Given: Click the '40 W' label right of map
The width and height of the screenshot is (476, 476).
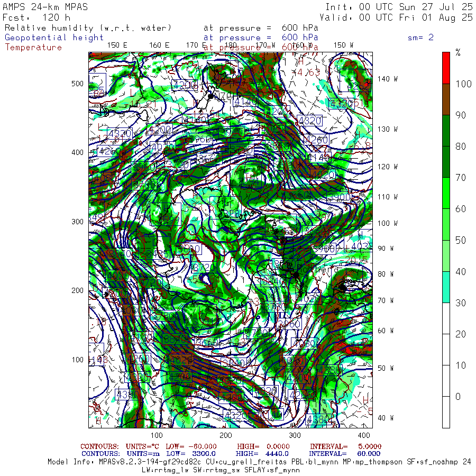Looking at the screenshot, I should [386, 418].
